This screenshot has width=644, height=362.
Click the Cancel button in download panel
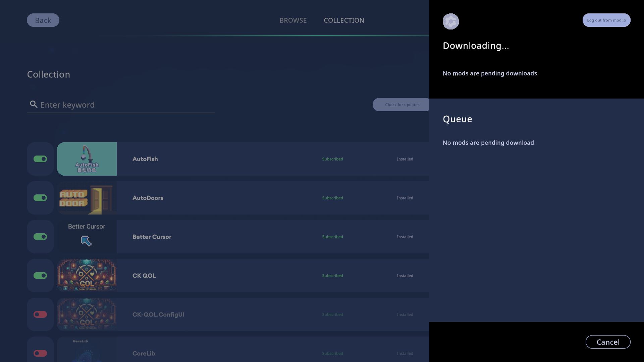point(608,342)
